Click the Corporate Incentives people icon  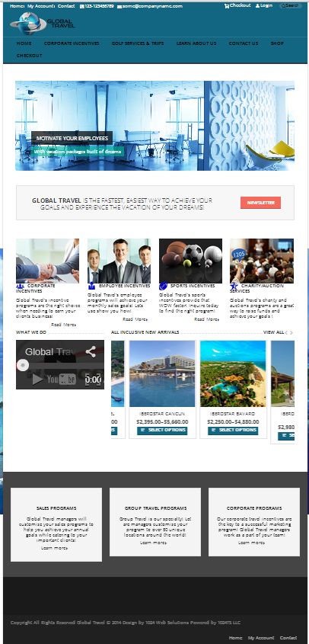(20, 286)
